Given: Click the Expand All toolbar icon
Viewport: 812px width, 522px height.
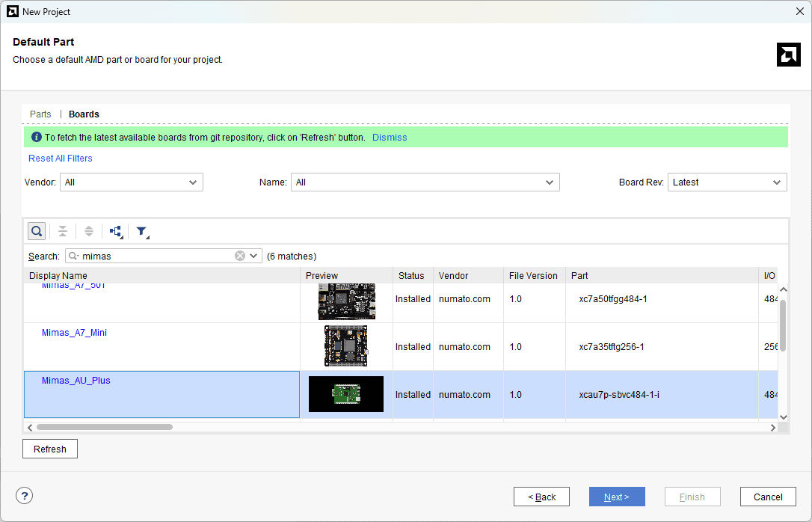Looking at the screenshot, I should (x=89, y=231).
